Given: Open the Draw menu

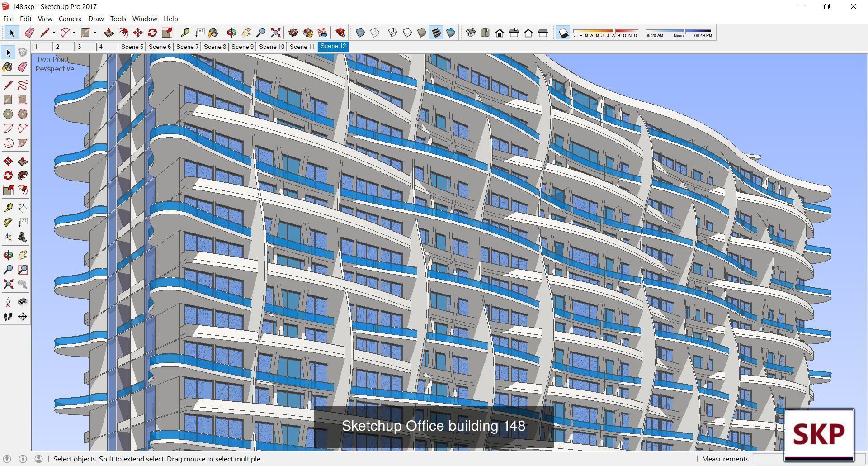Looking at the screenshot, I should coord(96,19).
